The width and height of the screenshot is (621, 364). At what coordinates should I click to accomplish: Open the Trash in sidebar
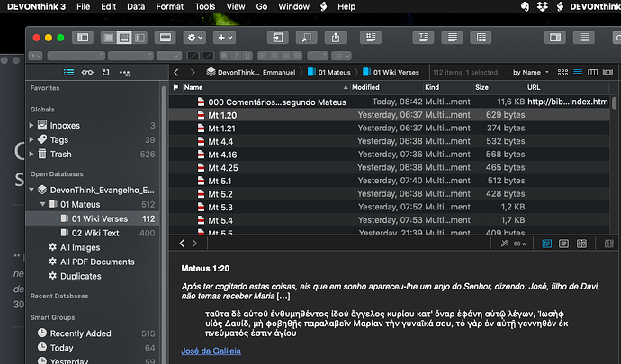pyautogui.click(x=60, y=155)
